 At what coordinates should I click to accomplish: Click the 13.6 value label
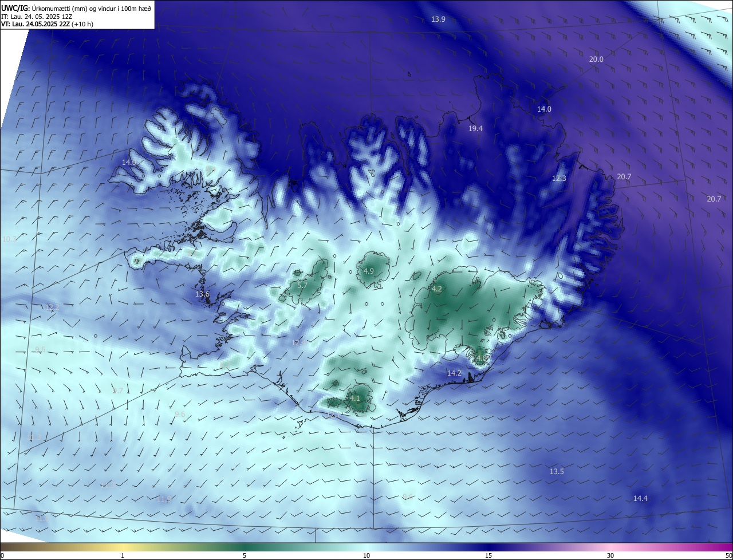point(203,294)
